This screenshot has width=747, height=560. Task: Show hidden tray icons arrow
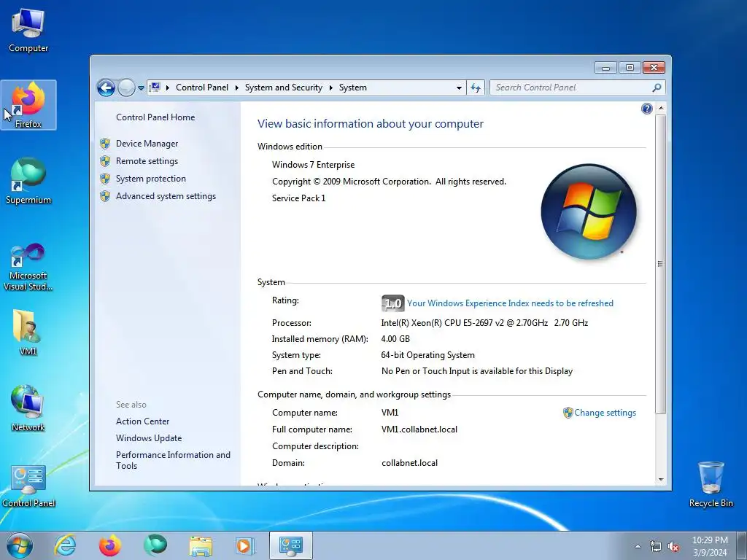pos(638,547)
